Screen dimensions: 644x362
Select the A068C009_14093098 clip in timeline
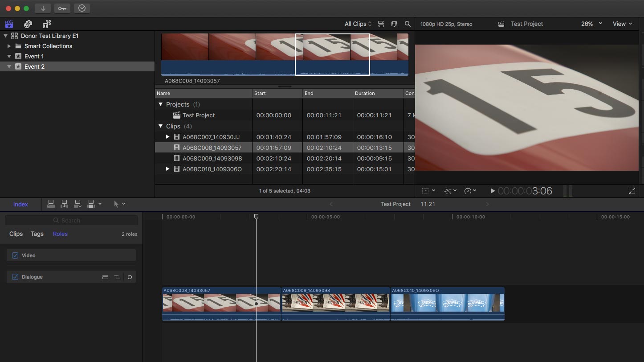336,304
